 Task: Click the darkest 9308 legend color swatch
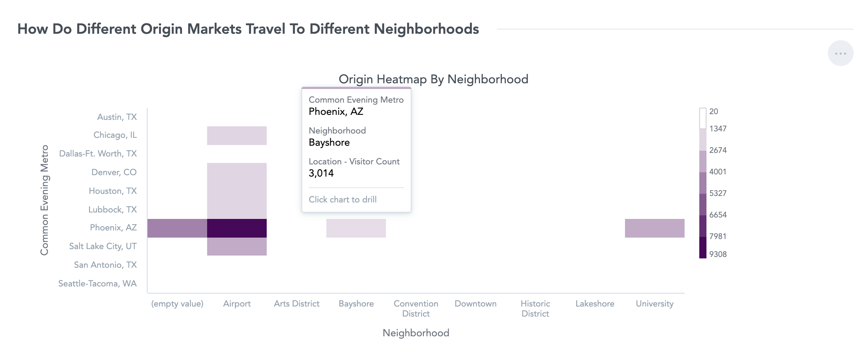tap(703, 247)
